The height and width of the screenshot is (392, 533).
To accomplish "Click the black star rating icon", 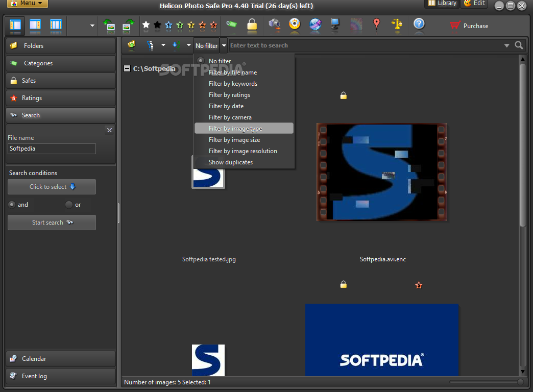I will point(157,25).
